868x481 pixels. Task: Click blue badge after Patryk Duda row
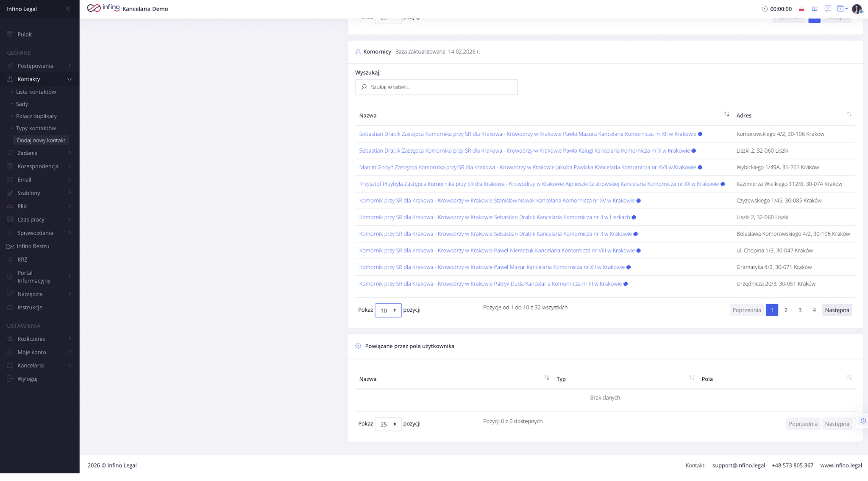[x=626, y=284]
